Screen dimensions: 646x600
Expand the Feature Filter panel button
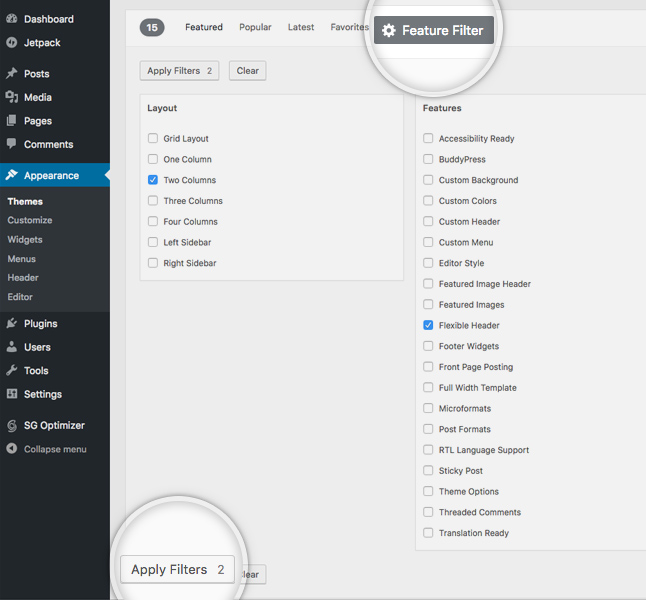(433, 30)
